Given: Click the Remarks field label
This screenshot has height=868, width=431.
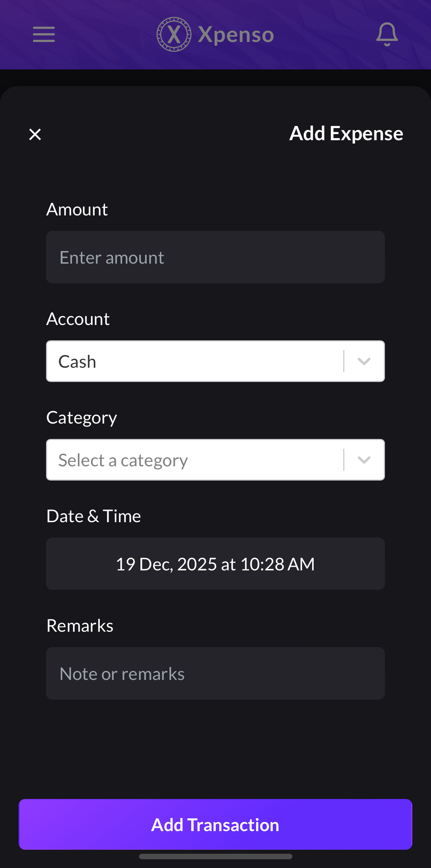Looking at the screenshot, I should pyautogui.click(x=80, y=626).
